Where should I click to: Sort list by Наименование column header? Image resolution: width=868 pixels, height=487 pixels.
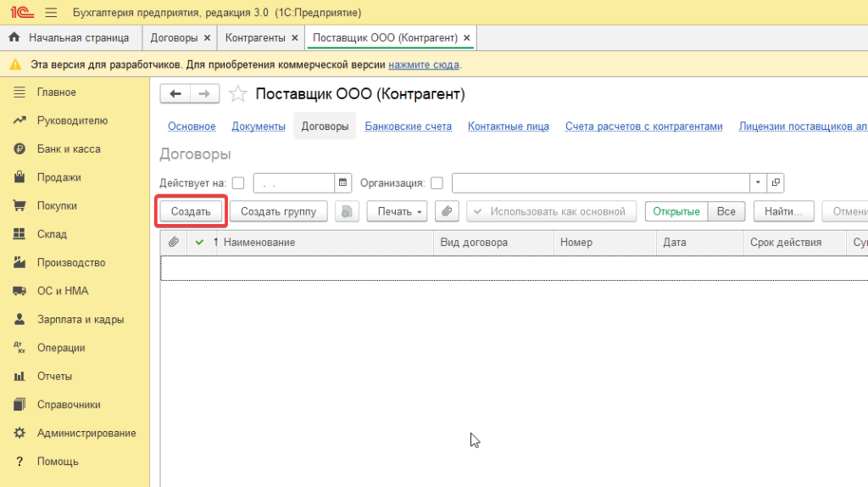[x=259, y=243]
